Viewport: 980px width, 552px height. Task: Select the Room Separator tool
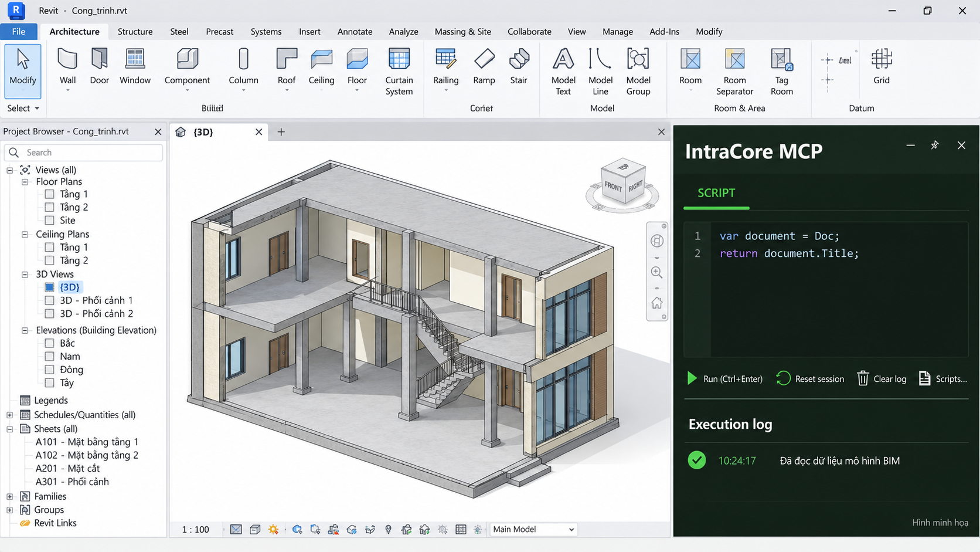[734, 72]
